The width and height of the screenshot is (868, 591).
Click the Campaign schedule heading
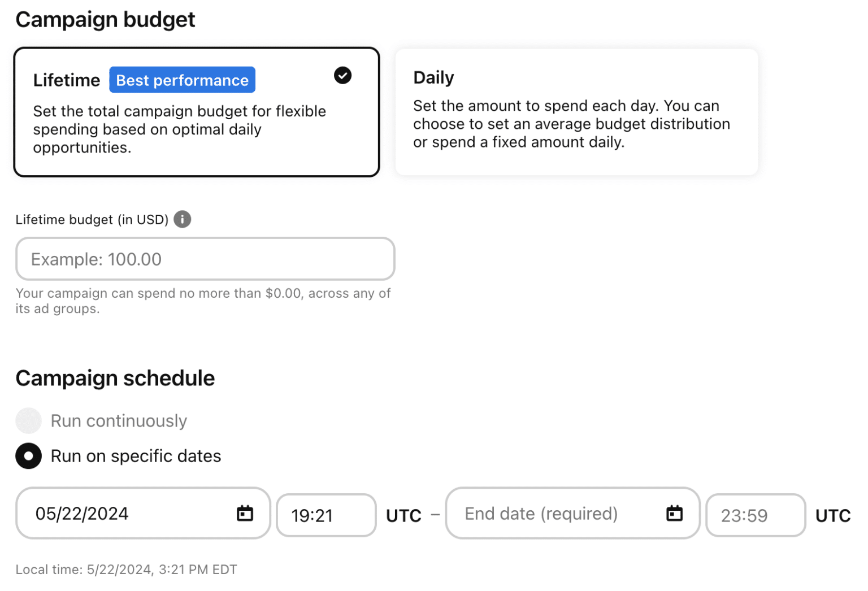115,378
